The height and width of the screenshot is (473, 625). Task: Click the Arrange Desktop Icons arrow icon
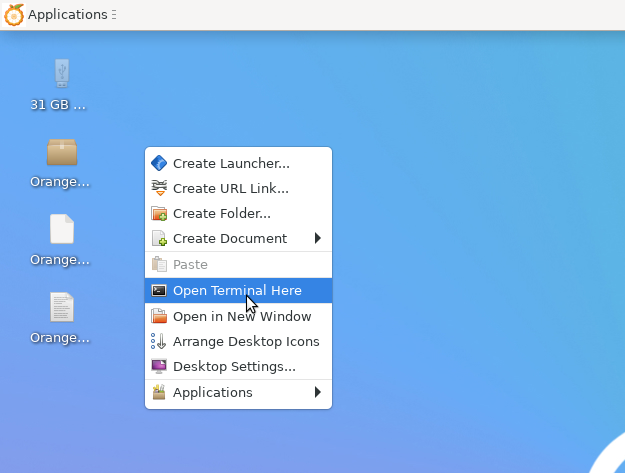point(159,342)
